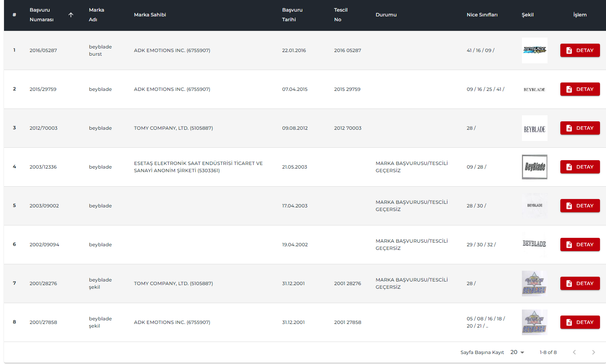Click application date 17.04.2003

(x=295, y=206)
